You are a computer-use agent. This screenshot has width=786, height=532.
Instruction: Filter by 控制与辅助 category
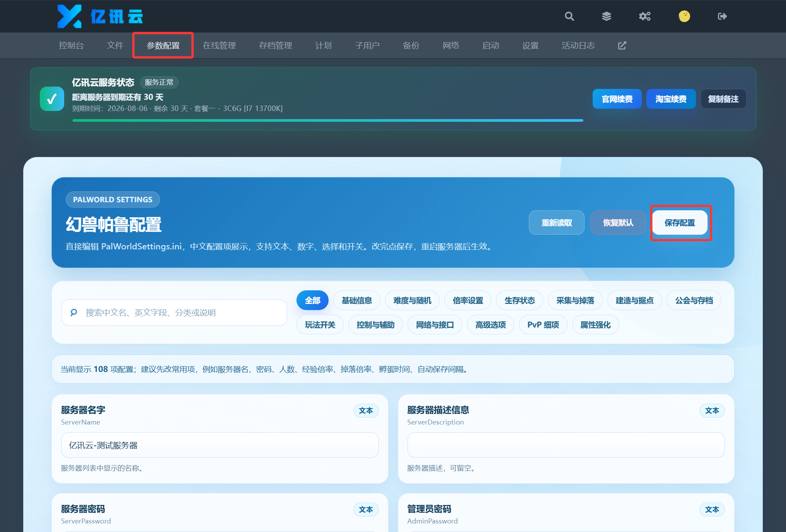(x=375, y=325)
